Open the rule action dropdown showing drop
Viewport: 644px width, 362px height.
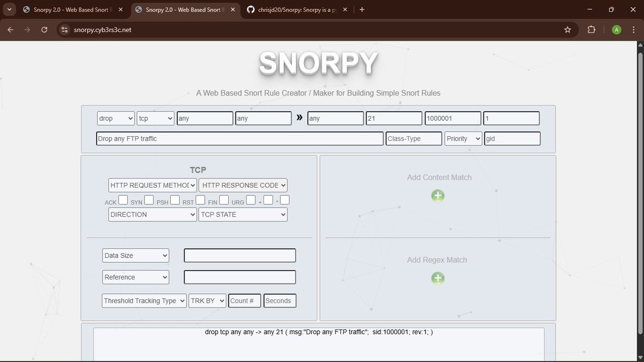[x=116, y=119]
